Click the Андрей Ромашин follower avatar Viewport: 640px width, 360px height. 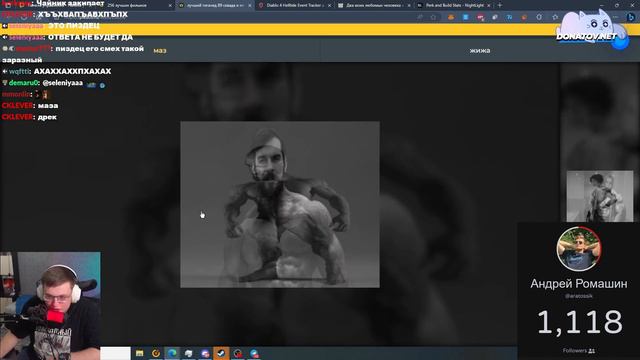click(x=579, y=249)
